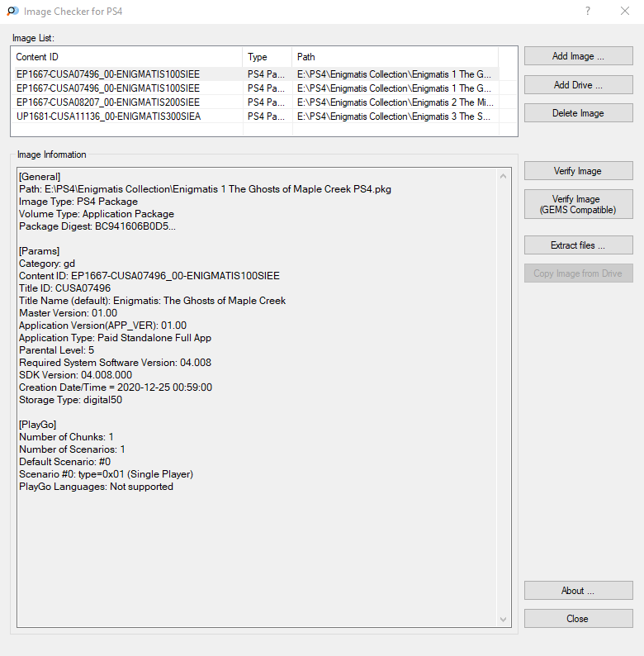Click the Scenario #0 Single Player line
Screen dimensions: 644x656
point(107,474)
